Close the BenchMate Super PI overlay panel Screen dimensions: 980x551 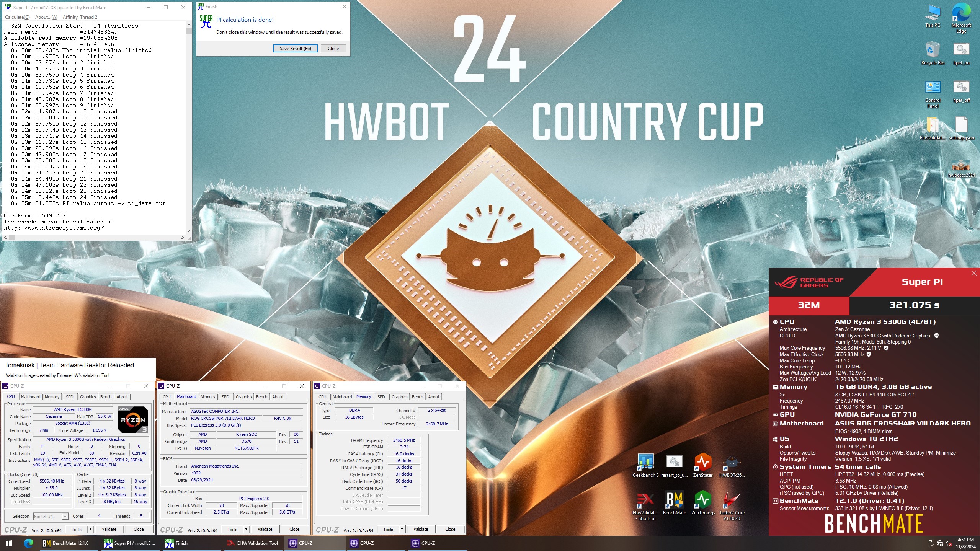click(974, 273)
